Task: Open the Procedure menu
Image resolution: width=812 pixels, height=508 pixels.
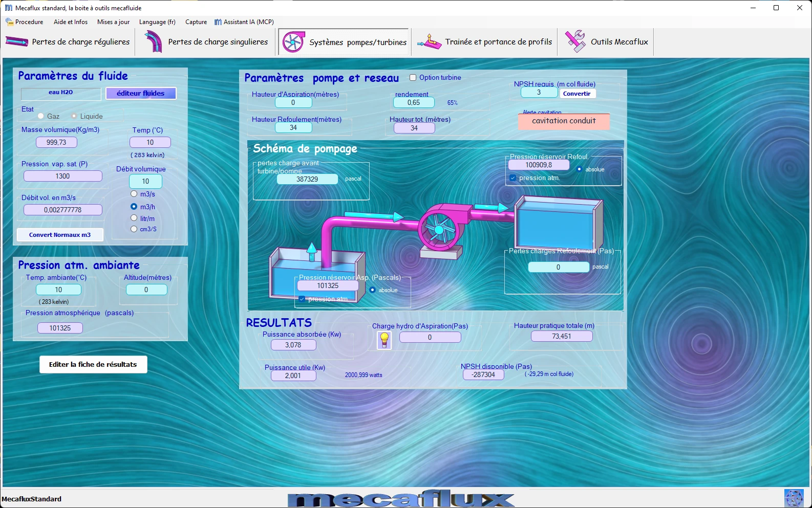Action: pyautogui.click(x=25, y=22)
